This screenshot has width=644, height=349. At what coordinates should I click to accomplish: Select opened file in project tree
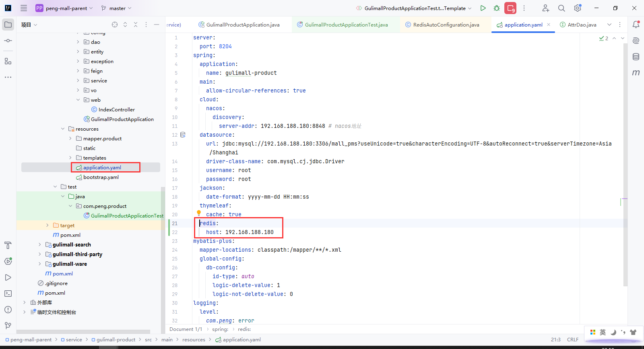[115, 25]
